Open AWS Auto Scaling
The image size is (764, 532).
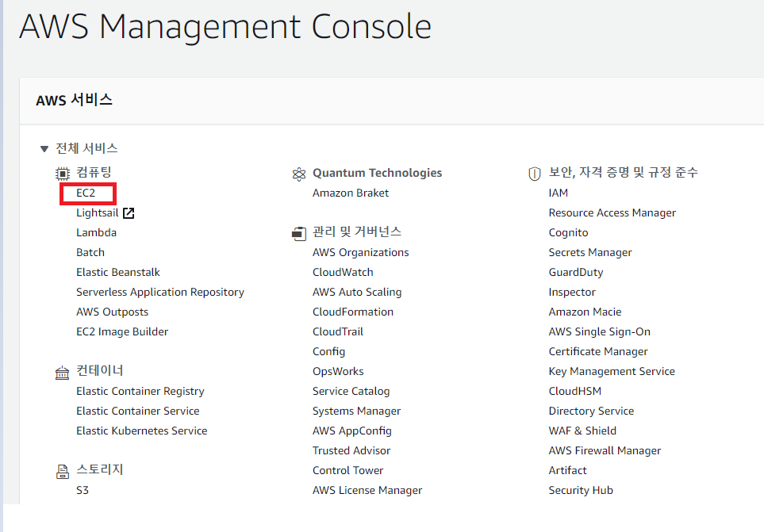coord(357,293)
